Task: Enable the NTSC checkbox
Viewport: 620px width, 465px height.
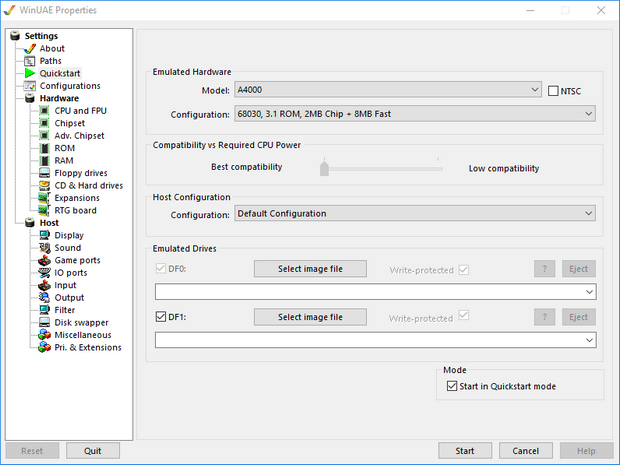Action: (x=553, y=91)
